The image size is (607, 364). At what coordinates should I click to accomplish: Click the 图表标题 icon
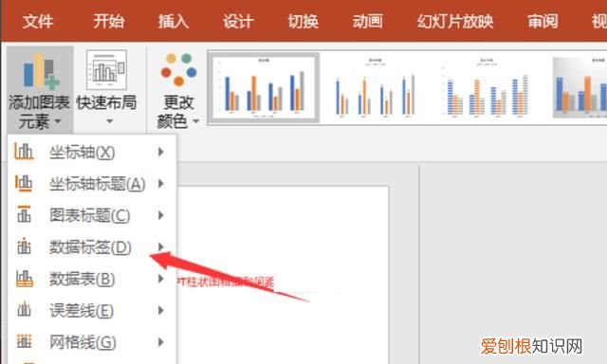24,214
